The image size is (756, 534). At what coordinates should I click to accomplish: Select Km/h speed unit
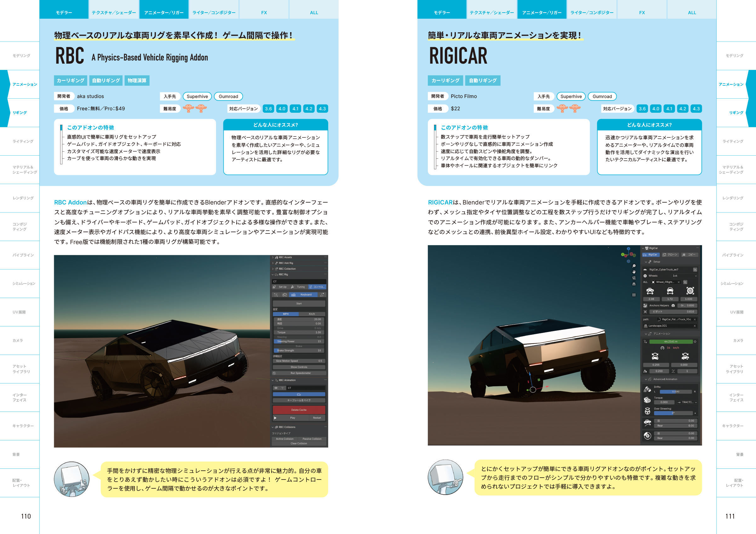click(x=312, y=314)
